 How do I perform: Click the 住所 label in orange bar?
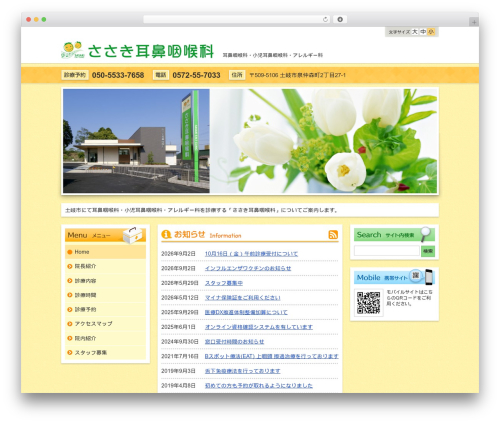[x=237, y=75]
